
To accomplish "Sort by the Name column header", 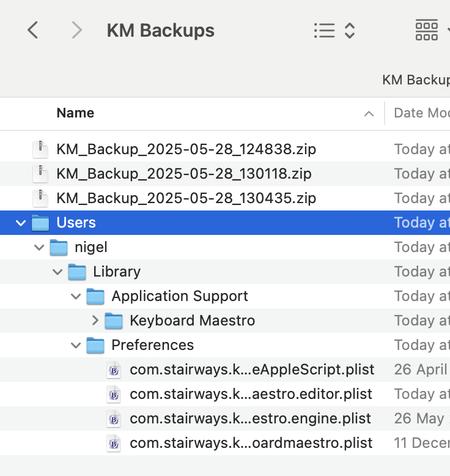I will coord(75,113).
